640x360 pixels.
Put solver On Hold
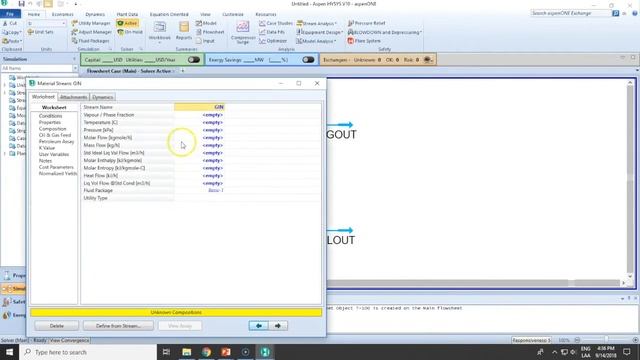point(130,32)
